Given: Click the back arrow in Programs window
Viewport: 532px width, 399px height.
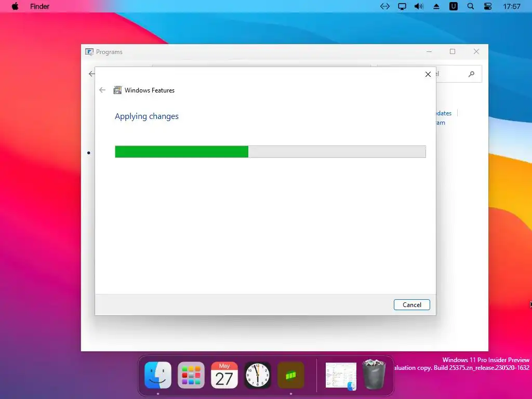Looking at the screenshot, I should pos(91,74).
